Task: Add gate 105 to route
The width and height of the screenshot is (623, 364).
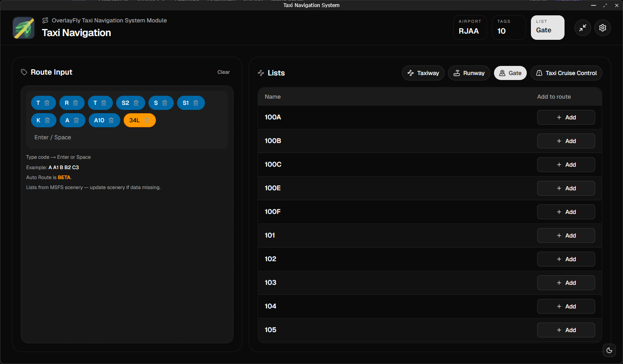Action: (x=566, y=330)
